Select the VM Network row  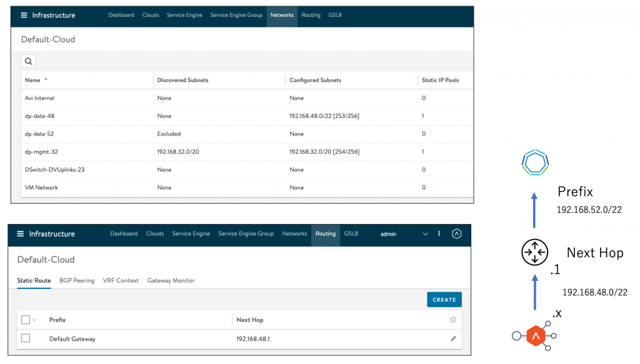coord(247,187)
